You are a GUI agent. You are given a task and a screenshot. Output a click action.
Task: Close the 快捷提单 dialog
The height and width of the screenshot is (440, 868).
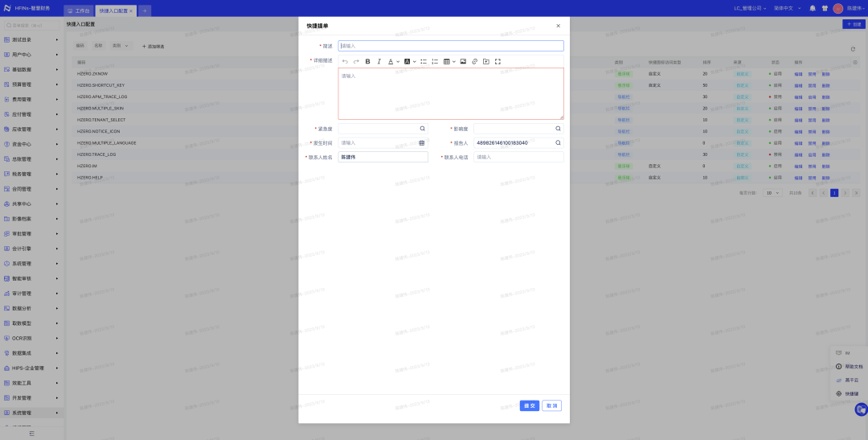point(559,26)
